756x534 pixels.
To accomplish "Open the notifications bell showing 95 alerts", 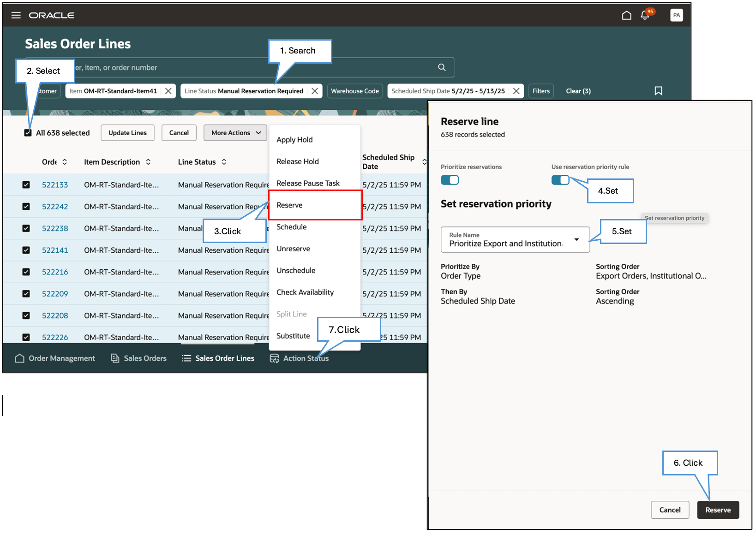I will click(x=644, y=15).
